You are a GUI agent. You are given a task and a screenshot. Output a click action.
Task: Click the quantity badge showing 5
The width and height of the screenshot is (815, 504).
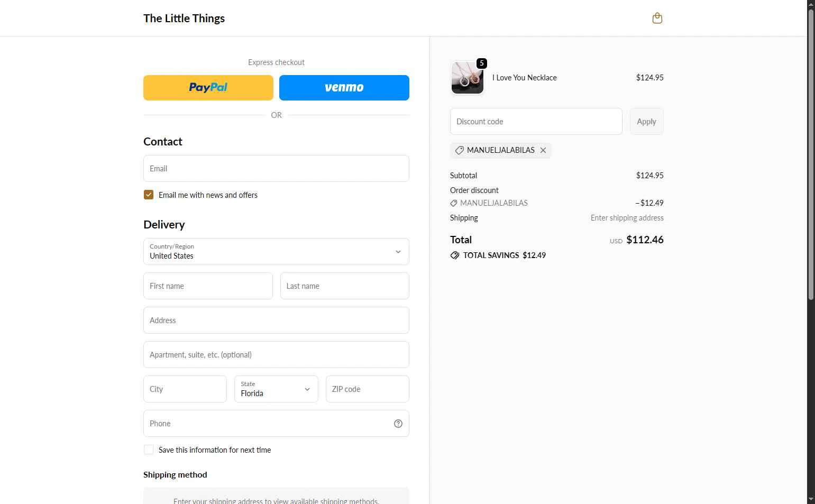click(x=481, y=63)
